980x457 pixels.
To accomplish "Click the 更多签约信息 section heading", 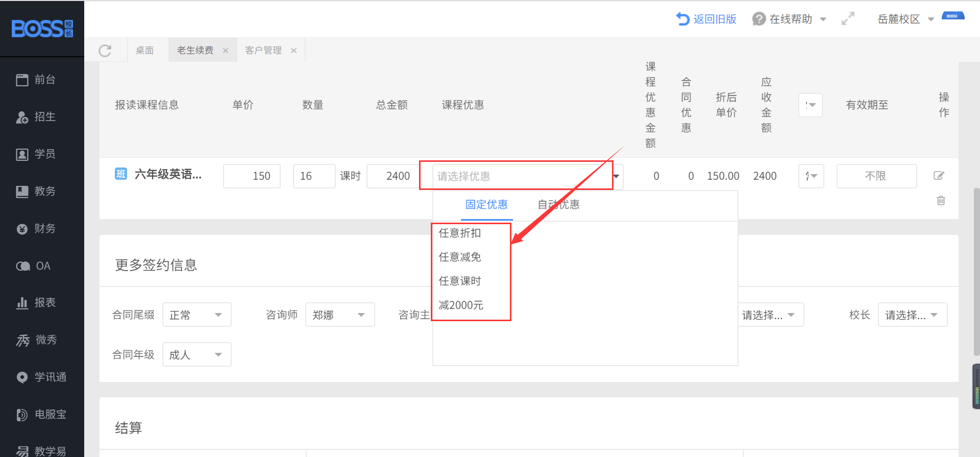I will (156, 265).
